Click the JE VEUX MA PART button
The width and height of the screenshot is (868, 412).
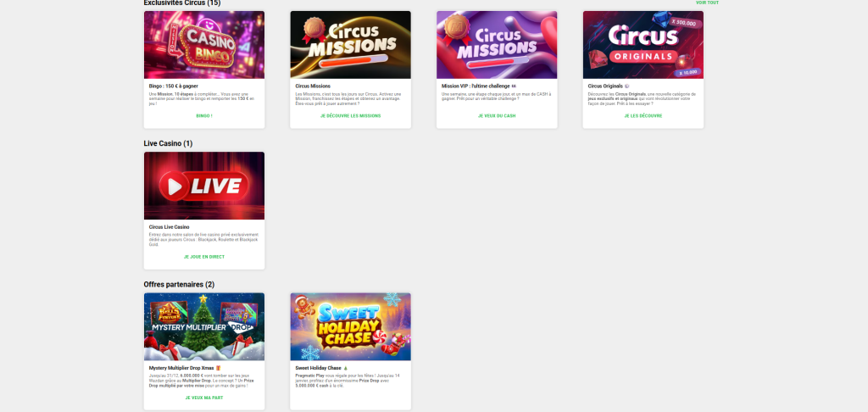tap(204, 398)
